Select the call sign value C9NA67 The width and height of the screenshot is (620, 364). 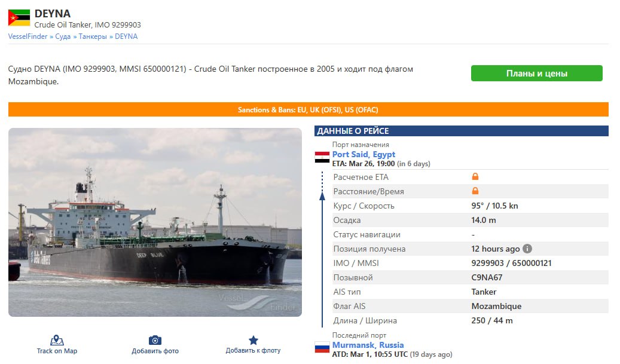(486, 277)
